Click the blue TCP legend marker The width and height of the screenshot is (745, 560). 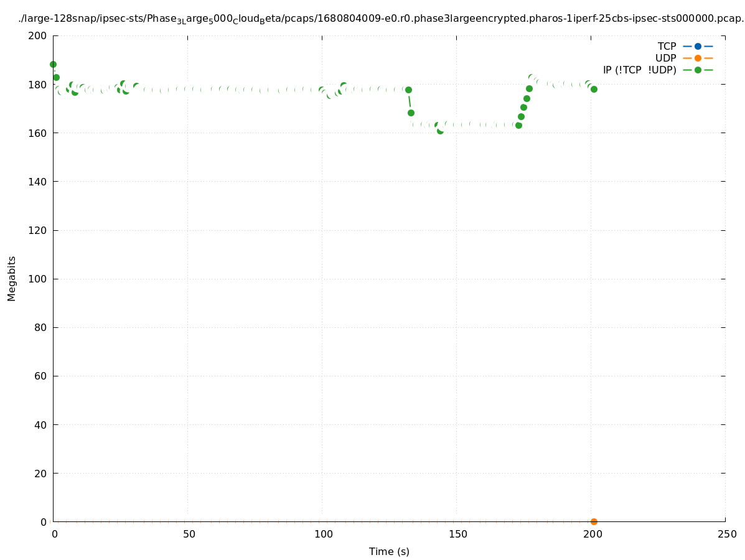point(698,47)
